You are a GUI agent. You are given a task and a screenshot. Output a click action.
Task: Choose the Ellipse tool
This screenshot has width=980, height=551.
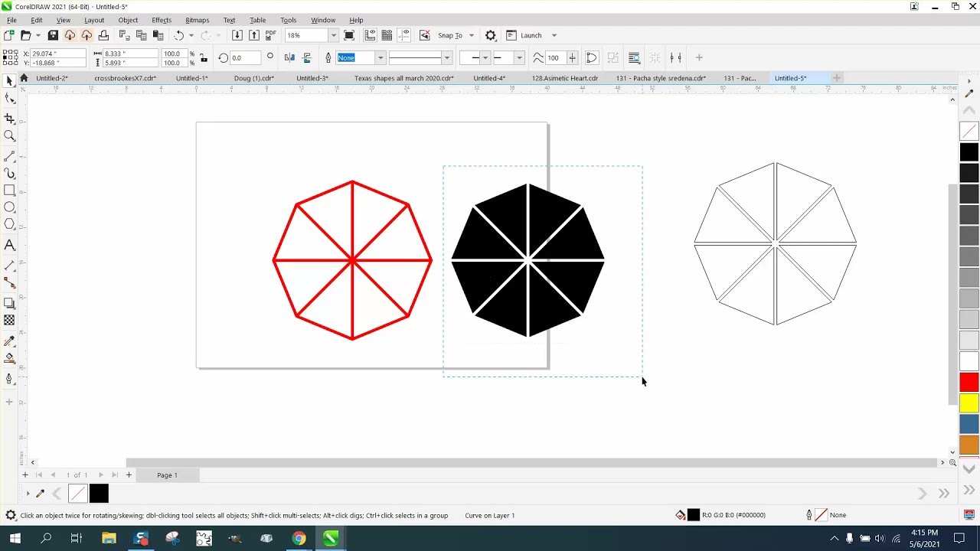click(9, 207)
